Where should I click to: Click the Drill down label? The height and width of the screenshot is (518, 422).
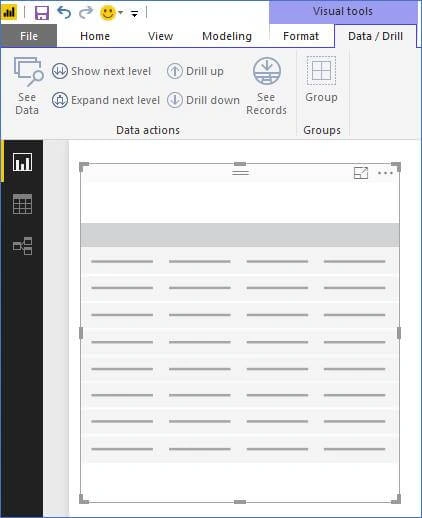click(213, 100)
